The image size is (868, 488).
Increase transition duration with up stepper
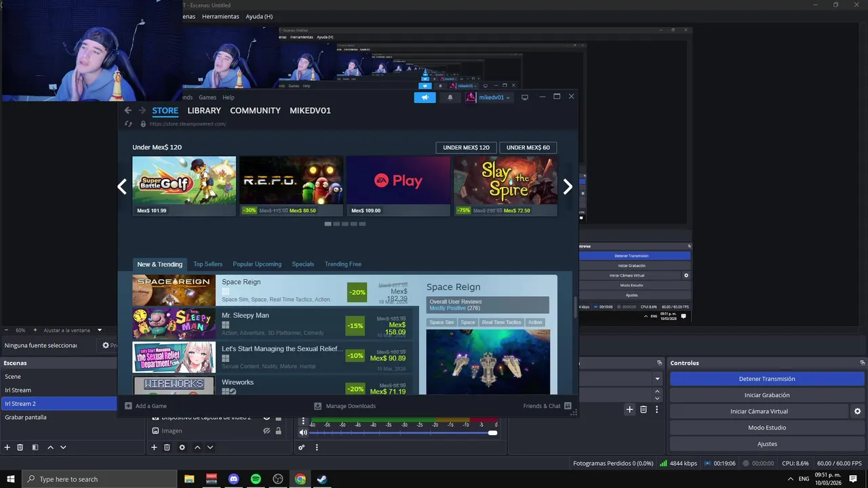click(656, 391)
